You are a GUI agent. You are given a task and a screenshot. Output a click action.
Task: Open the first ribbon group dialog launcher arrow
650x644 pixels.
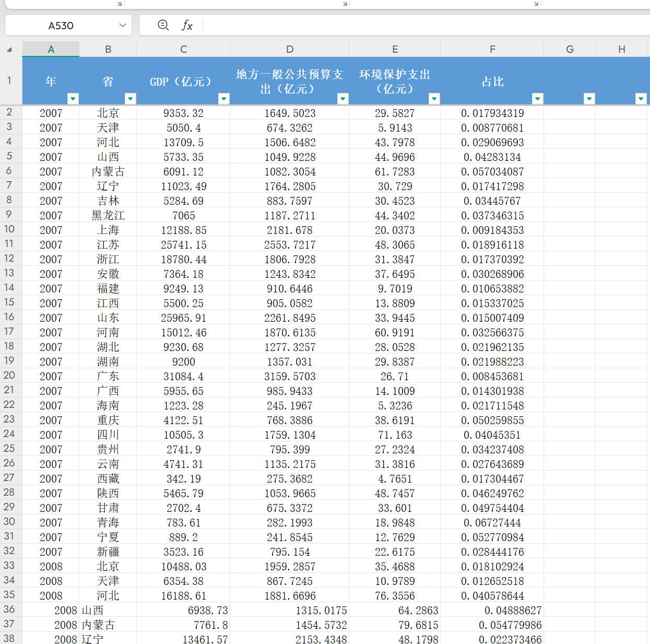coord(120,3)
